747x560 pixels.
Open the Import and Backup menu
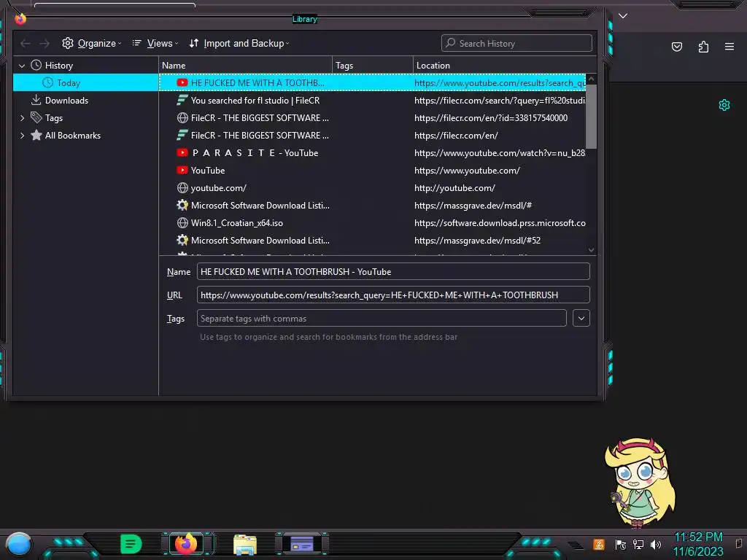click(239, 43)
